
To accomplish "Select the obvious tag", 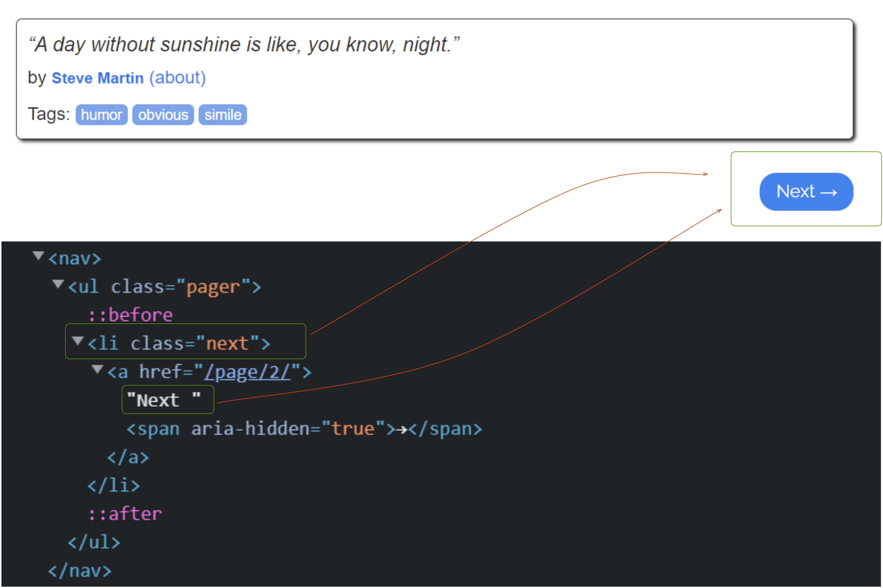I will [163, 115].
